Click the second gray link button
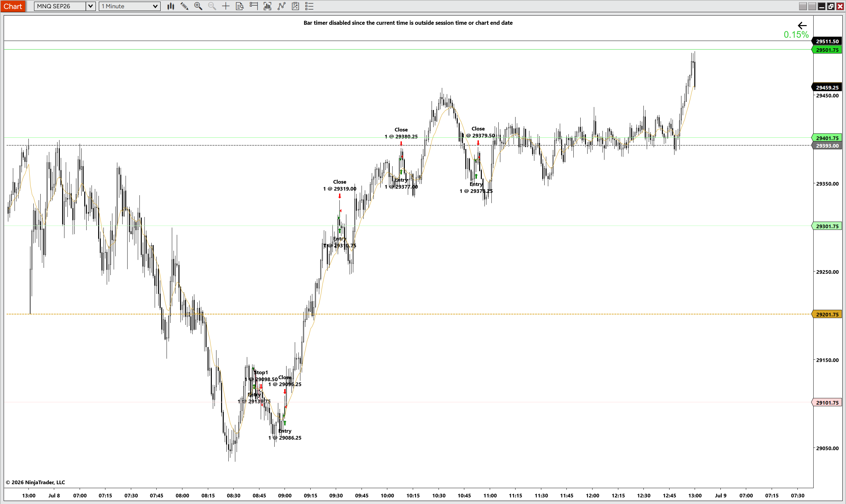This screenshot has width=846, height=504. pos(812,6)
